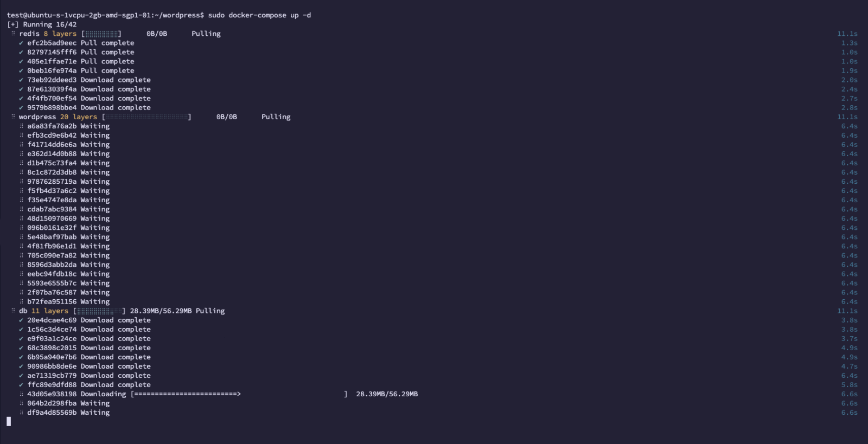The height and width of the screenshot is (444, 868).
Task: Click layer hash 'f41714dd6e6a'
Action: (52, 145)
